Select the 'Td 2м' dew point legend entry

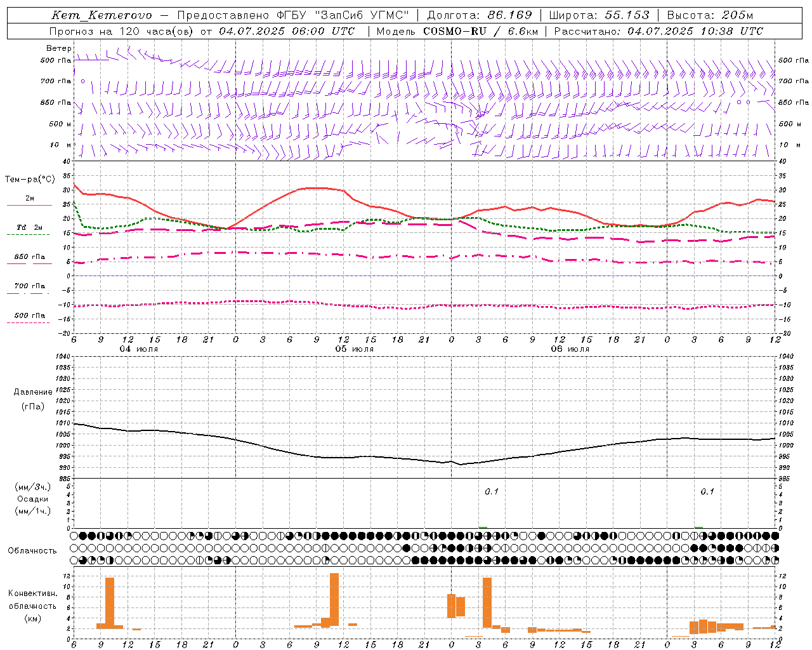click(29, 227)
